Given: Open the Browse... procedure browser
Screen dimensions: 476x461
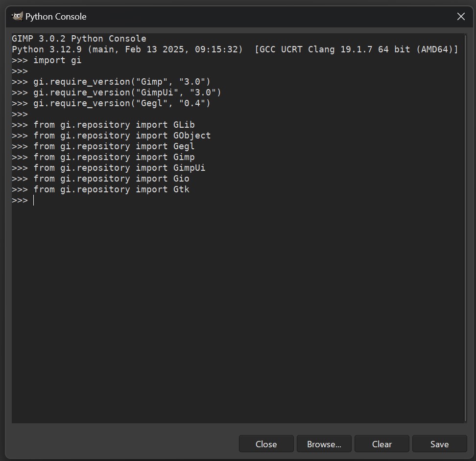Looking at the screenshot, I should [x=324, y=444].
